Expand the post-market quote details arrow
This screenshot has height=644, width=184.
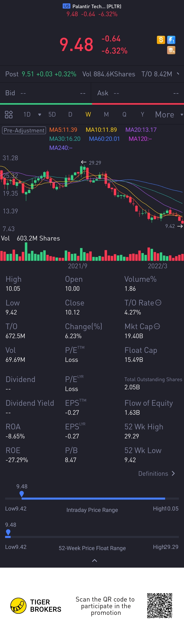[178, 74]
